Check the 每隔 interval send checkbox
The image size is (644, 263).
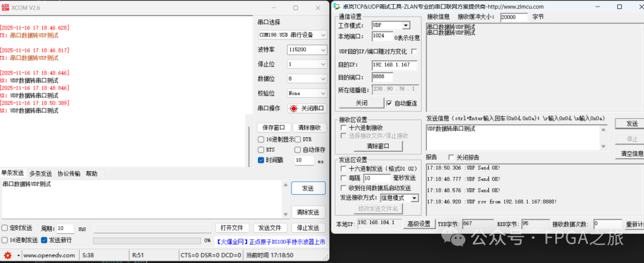tap(343, 178)
